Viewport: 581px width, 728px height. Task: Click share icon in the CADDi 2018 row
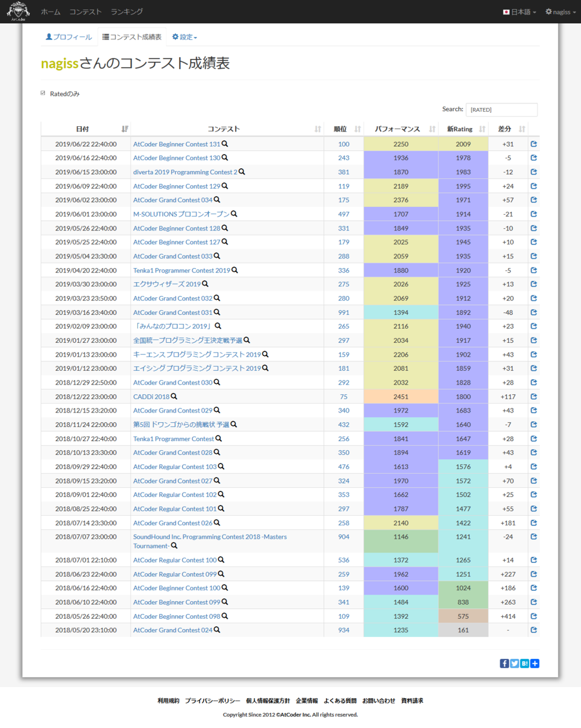534,396
